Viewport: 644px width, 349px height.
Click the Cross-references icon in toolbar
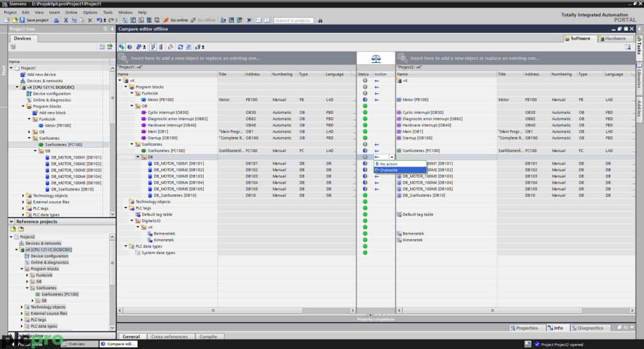(x=249, y=20)
